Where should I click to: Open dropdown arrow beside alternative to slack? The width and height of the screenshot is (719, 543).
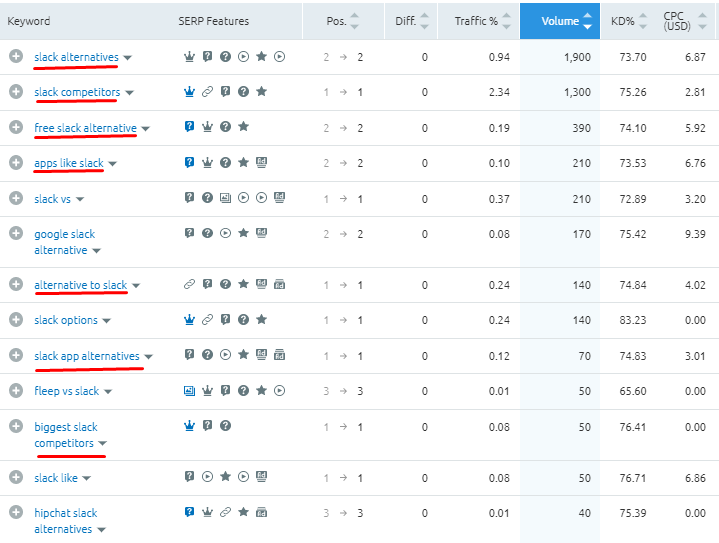(136, 286)
